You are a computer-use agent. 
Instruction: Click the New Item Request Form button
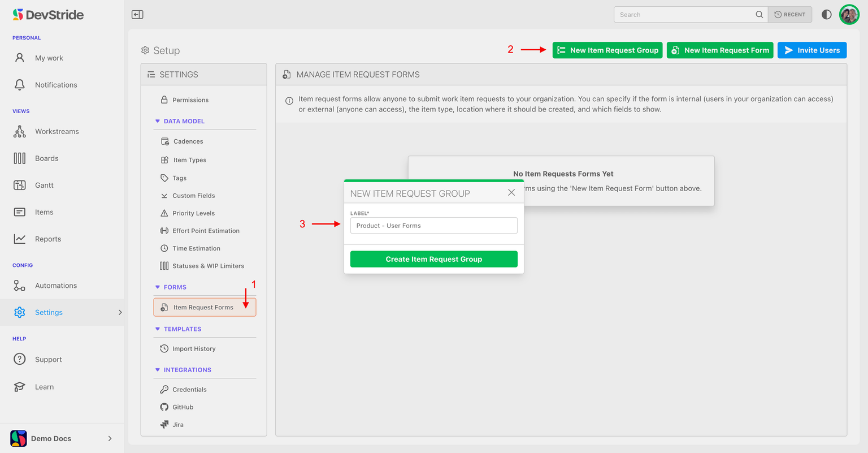(719, 50)
